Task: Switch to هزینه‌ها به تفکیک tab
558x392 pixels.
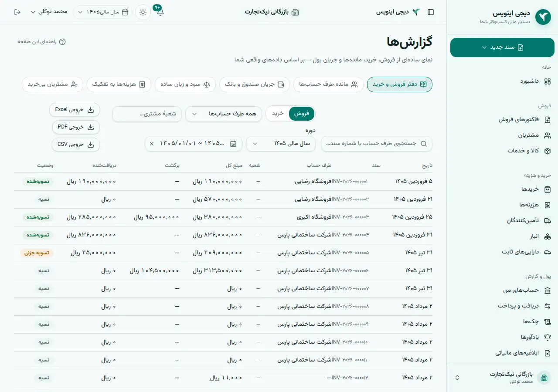Action: coord(119,84)
